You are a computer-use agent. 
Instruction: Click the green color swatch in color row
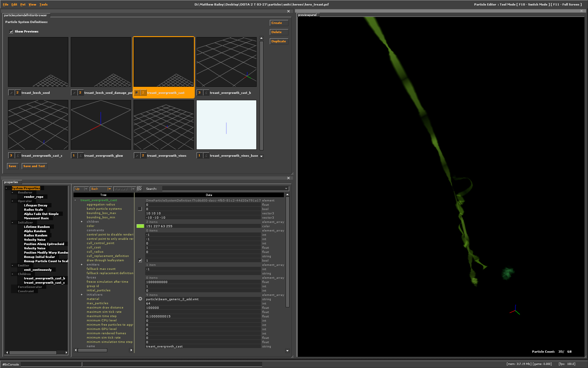point(140,226)
